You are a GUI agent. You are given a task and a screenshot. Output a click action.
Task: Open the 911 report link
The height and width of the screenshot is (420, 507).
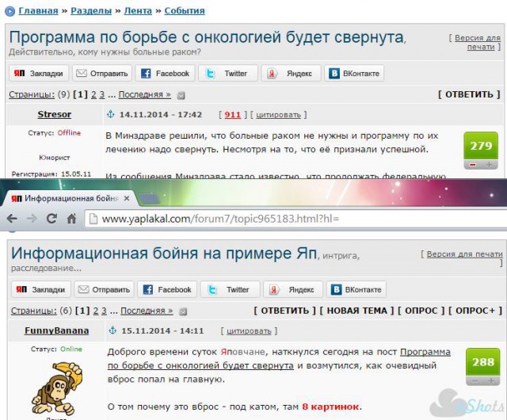(232, 115)
